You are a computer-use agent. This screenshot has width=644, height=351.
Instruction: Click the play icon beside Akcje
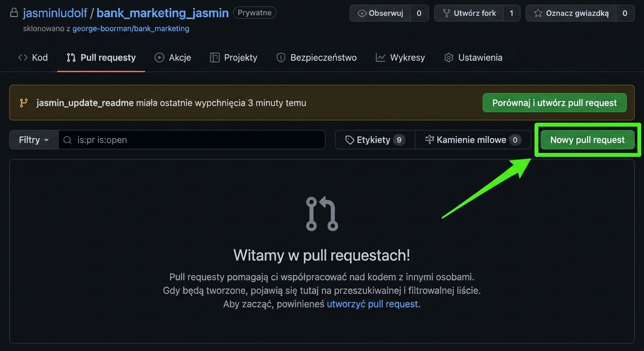point(159,58)
